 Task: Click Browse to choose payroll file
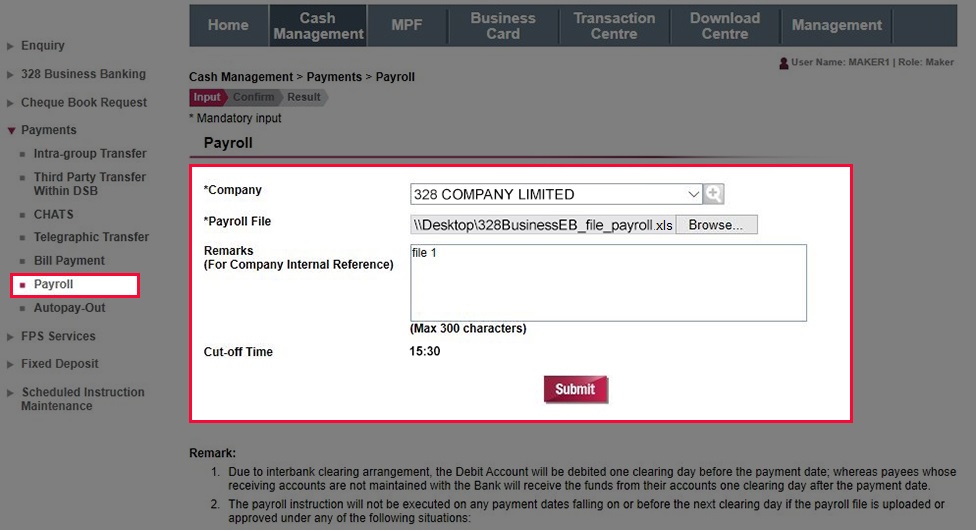(x=716, y=225)
